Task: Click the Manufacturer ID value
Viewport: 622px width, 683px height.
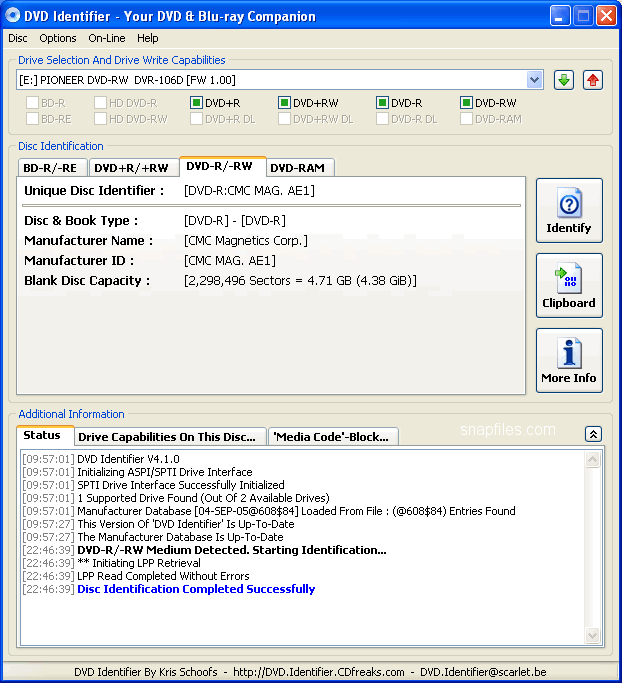Action: coord(230,260)
